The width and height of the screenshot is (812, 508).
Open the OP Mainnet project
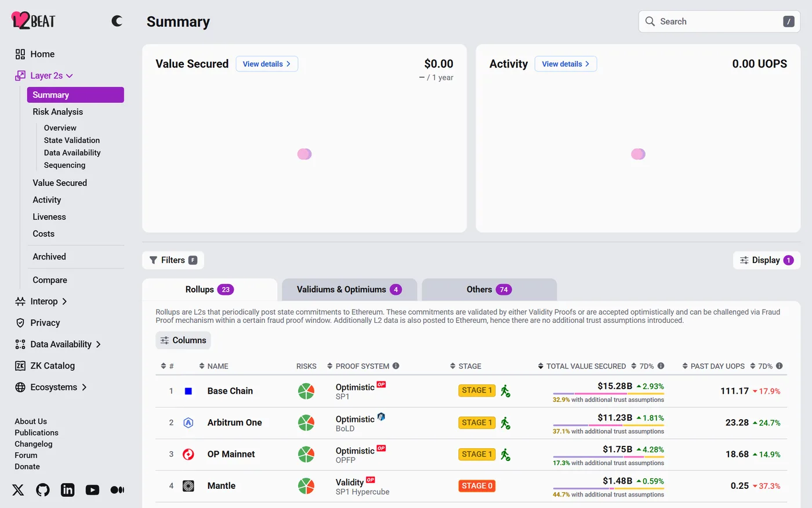[x=231, y=454]
